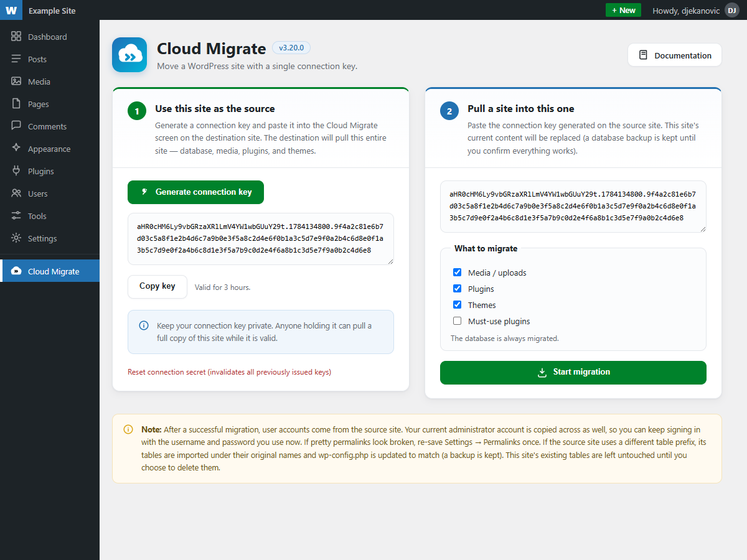Click the green + New button

tap(623, 10)
